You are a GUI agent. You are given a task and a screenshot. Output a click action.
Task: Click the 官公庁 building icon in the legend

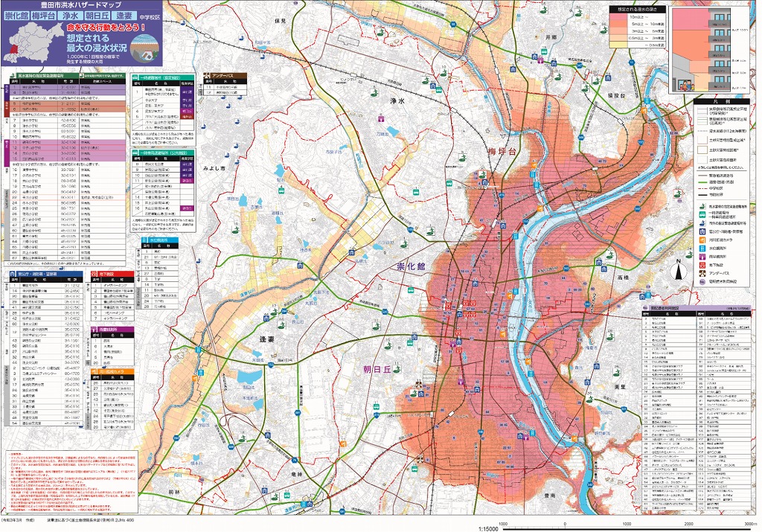pyautogui.click(x=702, y=231)
